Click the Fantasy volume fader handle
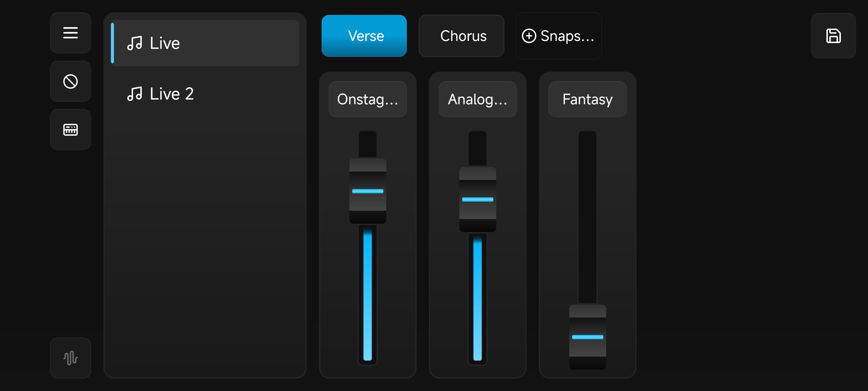Screen dimensions: 868x391 click(x=588, y=337)
